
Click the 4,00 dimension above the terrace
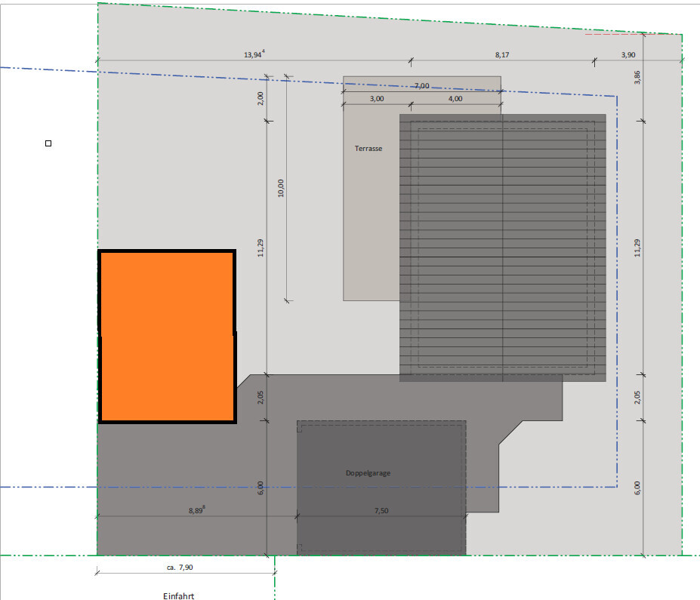[455, 98]
